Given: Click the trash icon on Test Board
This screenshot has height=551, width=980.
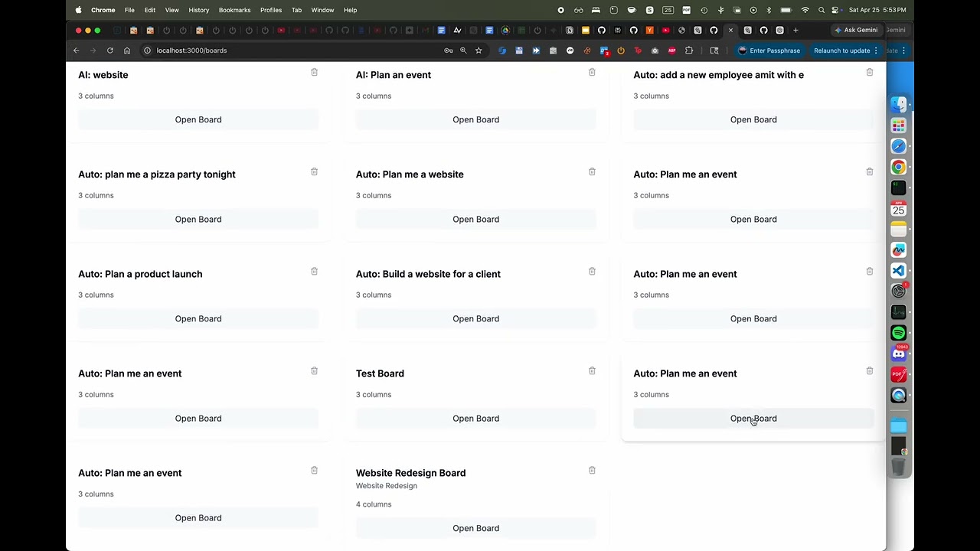Looking at the screenshot, I should point(592,370).
